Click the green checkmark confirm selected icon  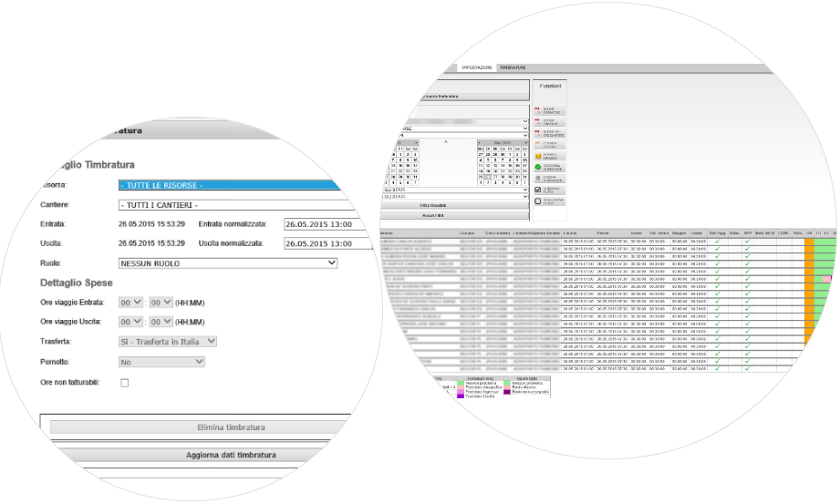tap(537, 166)
